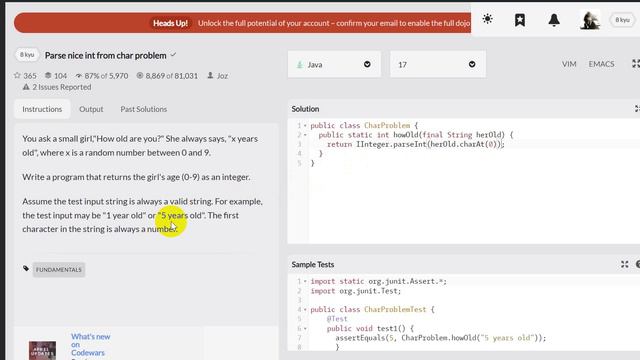
Task: Click the Heads Up! banner label
Action: coord(170,23)
